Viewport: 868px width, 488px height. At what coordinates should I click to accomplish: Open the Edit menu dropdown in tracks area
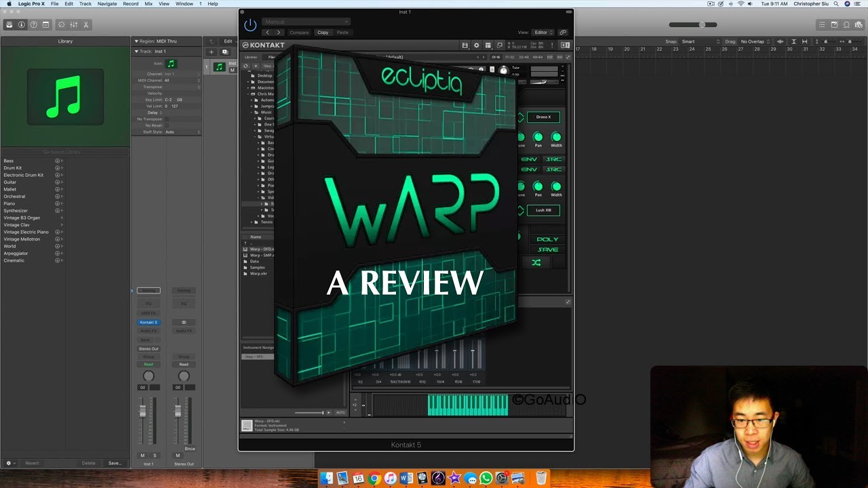(x=229, y=41)
